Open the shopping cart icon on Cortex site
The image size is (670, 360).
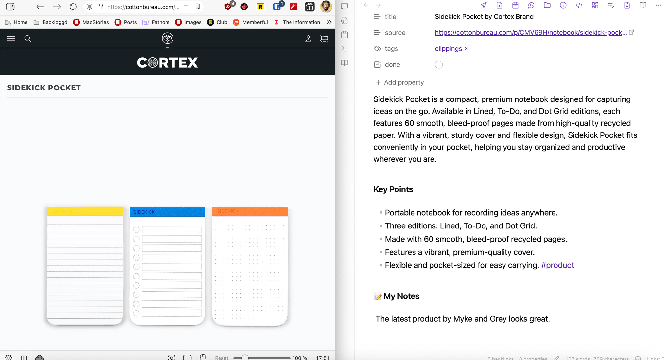tap(324, 39)
